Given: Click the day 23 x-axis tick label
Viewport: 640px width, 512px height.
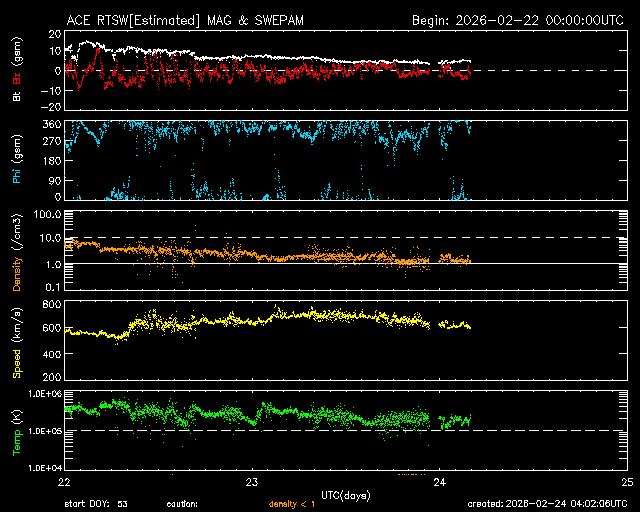Looking at the screenshot, I should pyautogui.click(x=251, y=482).
